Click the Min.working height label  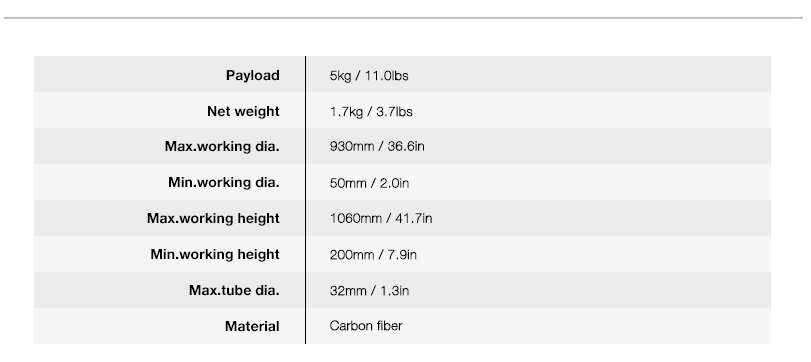(215, 254)
